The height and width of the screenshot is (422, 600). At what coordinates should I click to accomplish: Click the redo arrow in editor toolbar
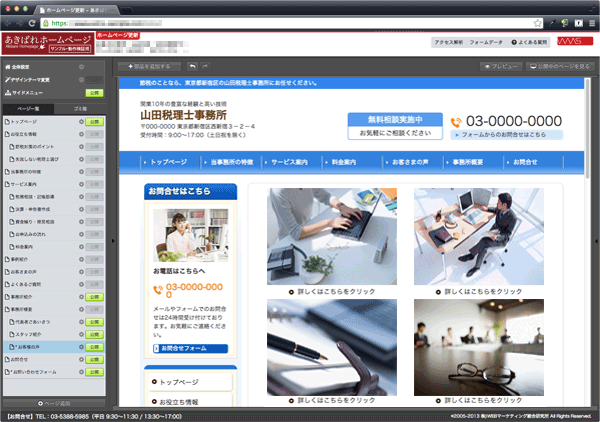click(207, 66)
